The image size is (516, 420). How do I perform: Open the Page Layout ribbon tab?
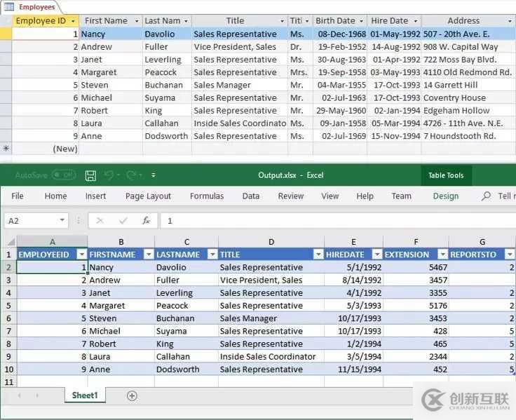[x=148, y=196]
